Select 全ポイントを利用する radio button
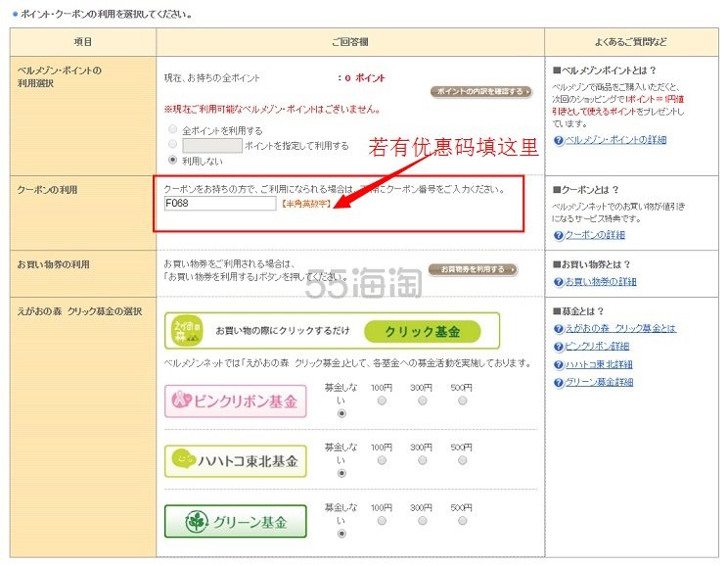The height and width of the screenshot is (566, 728). pyautogui.click(x=173, y=128)
